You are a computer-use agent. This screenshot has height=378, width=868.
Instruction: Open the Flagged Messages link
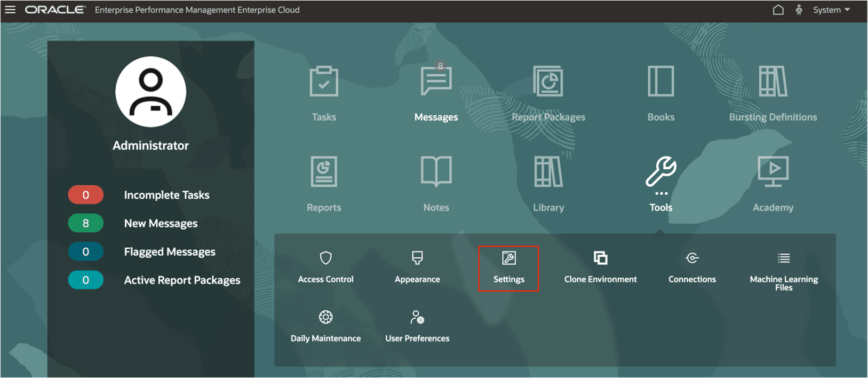point(170,251)
